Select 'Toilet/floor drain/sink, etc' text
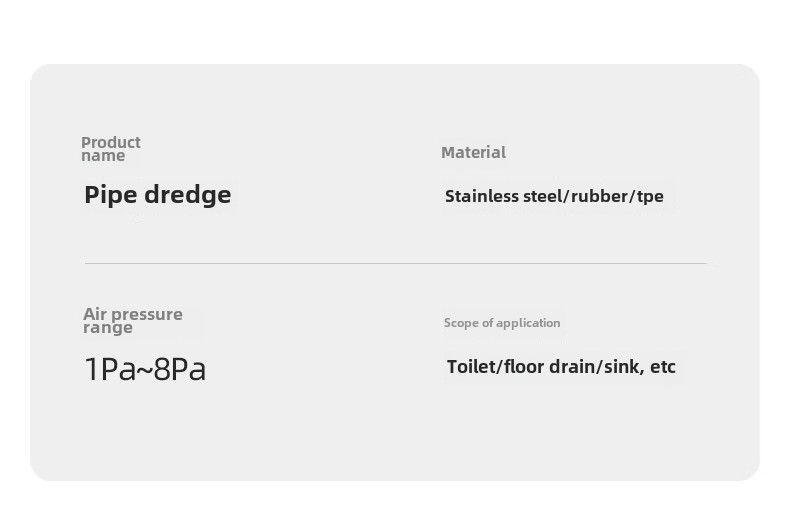 pos(561,367)
